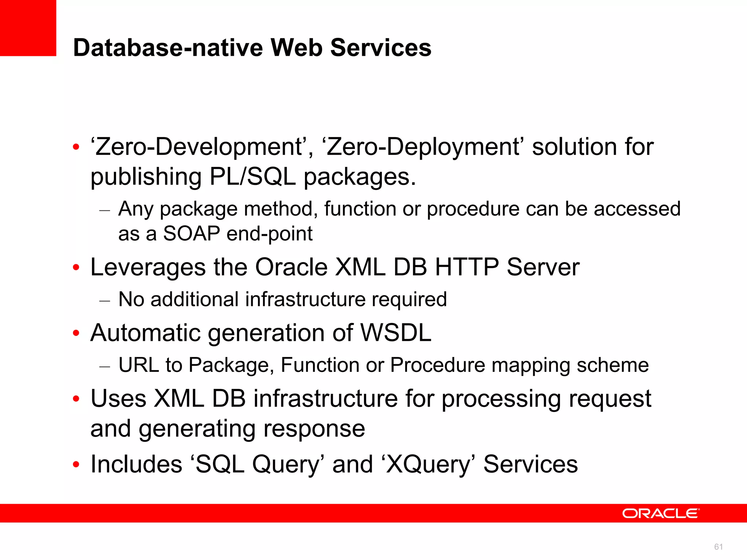Screen dimensions: 747x560
Task: Click the text 'as a SOAP end-point'
Action: pyautogui.click(x=215, y=233)
